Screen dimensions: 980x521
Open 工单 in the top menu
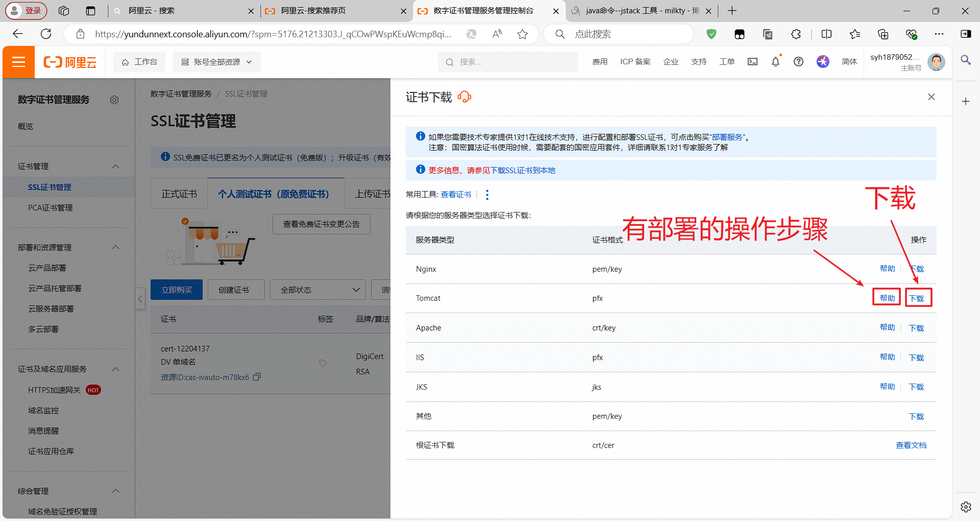click(727, 62)
